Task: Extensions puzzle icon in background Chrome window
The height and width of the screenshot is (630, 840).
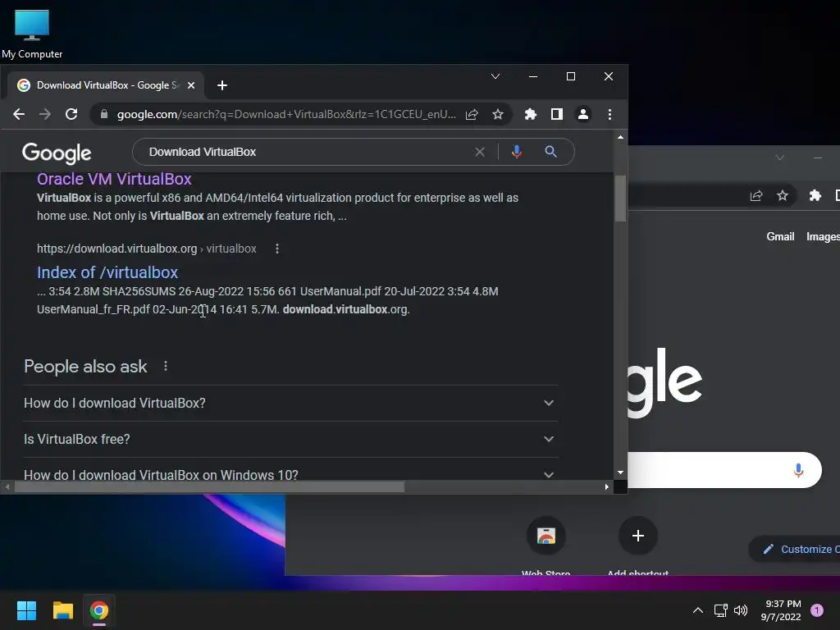Action: point(815,195)
